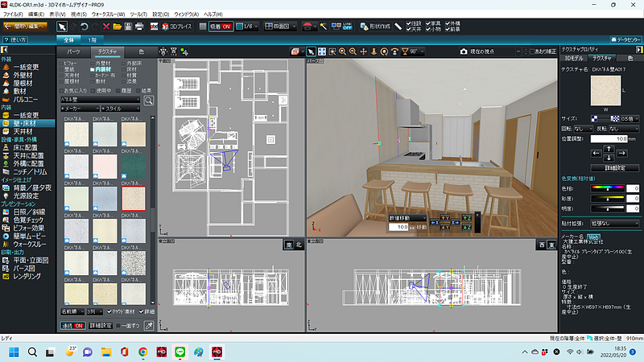The image size is (644, 362).
Task: Open LINE from the Windows taskbar
Action: 180,352
